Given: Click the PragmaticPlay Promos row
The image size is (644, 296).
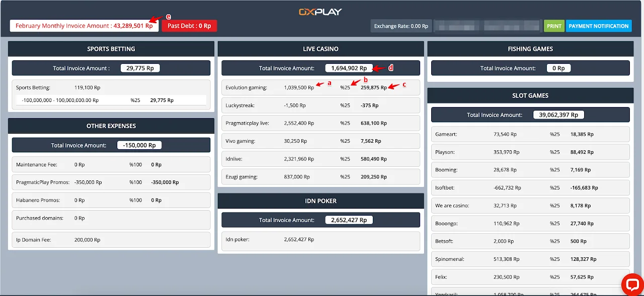Looking at the screenshot, I should click(111, 182).
